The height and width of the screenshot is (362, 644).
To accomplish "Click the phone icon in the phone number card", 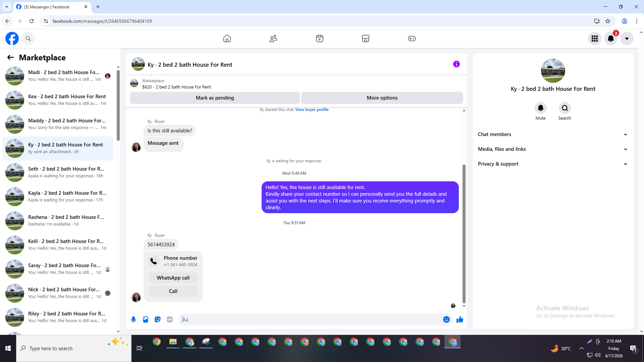I will pos(154,261).
